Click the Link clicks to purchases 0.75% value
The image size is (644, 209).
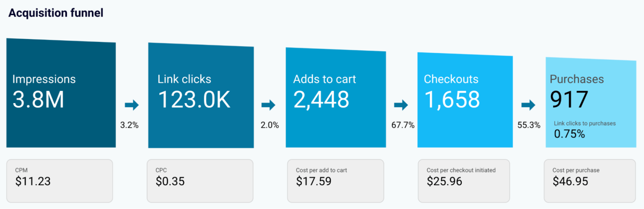point(569,134)
